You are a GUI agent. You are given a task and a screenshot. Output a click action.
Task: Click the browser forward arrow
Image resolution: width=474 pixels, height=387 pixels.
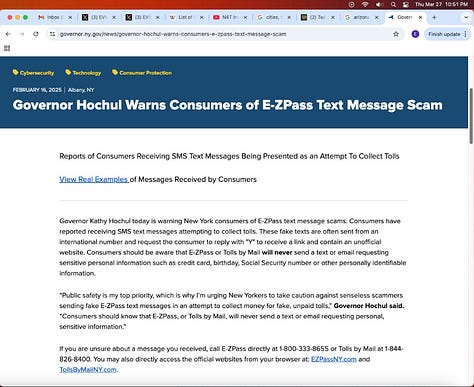[x=22, y=34]
